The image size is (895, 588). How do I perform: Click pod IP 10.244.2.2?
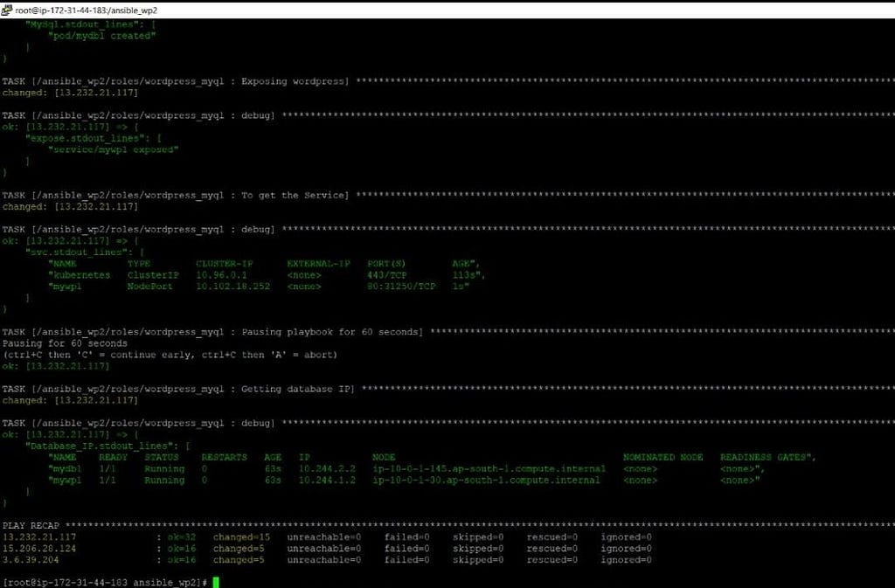327,469
